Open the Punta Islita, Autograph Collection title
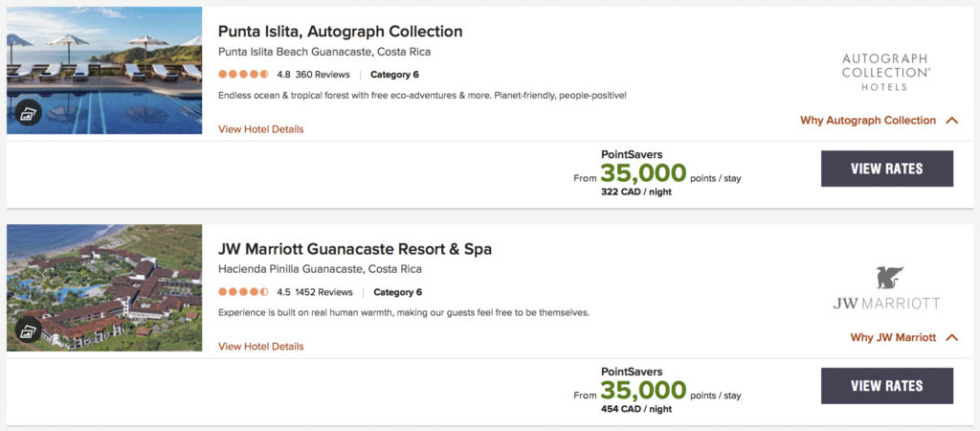This screenshot has width=980, height=431. pos(340,32)
